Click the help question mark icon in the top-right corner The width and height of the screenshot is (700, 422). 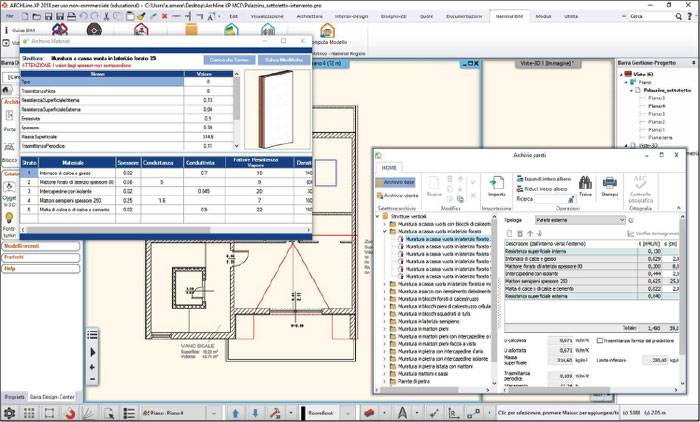pyautogui.click(x=690, y=16)
